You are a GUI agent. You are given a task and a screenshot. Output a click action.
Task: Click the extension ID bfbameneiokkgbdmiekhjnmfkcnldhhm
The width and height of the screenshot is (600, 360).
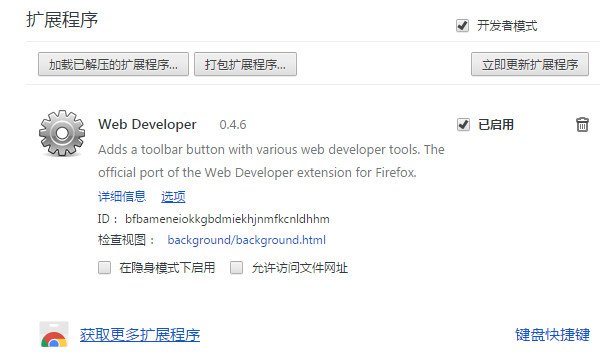coord(227,219)
